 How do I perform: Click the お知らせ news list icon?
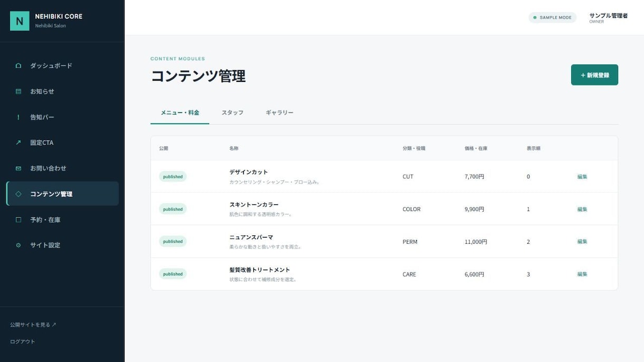pyautogui.click(x=18, y=91)
